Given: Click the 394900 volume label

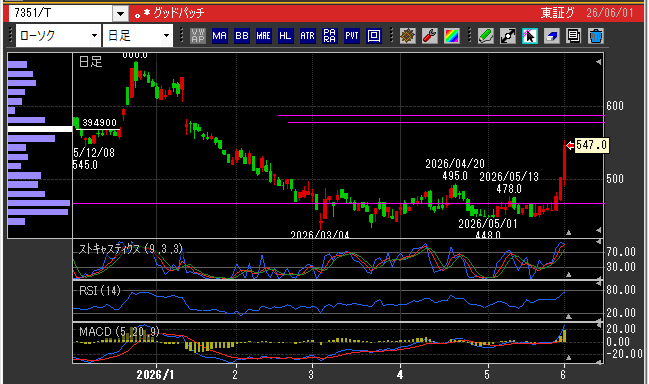Looking at the screenshot, I should [99, 122].
